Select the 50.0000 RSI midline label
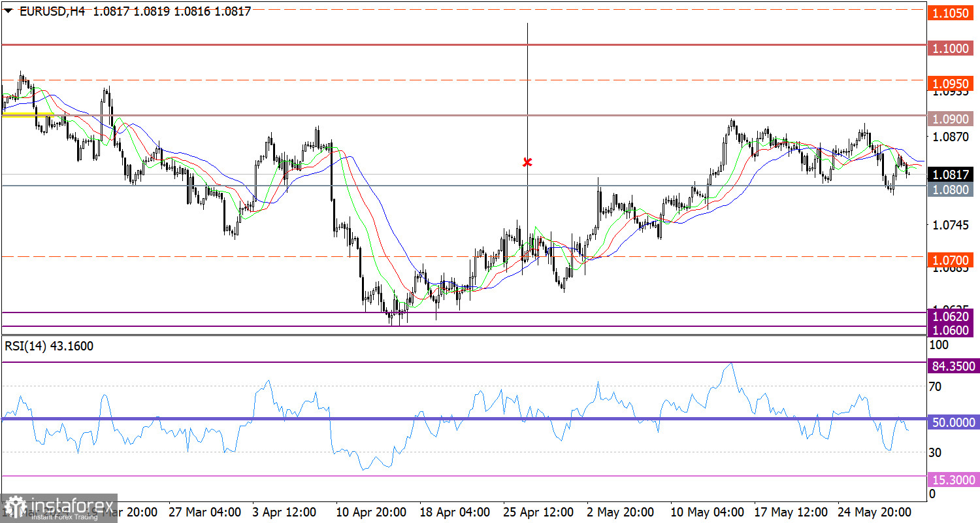 (x=953, y=422)
